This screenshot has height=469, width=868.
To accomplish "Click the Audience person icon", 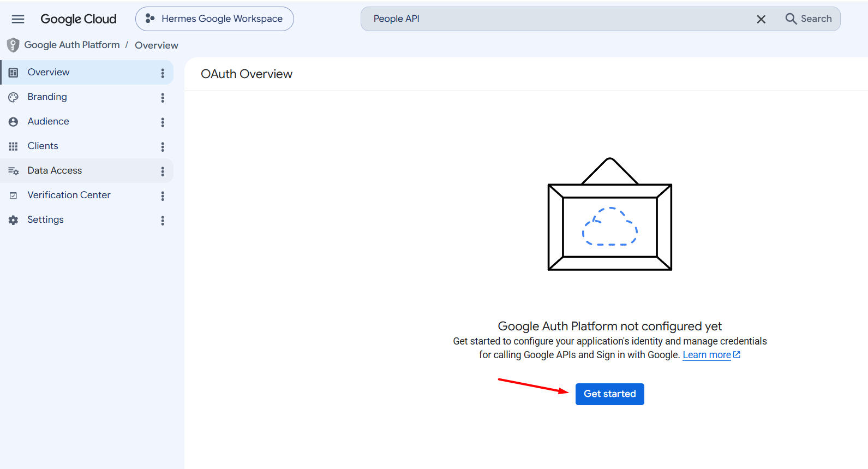I will pos(14,122).
